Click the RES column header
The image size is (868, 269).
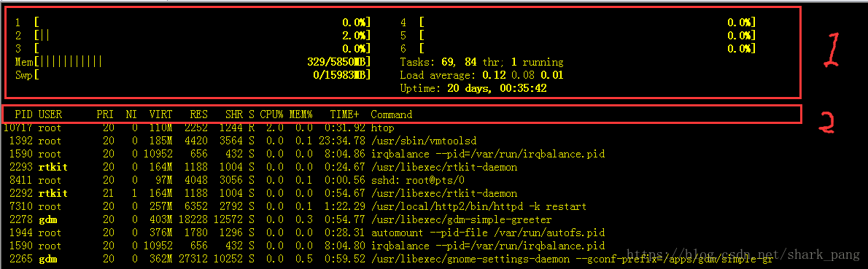click(x=199, y=114)
